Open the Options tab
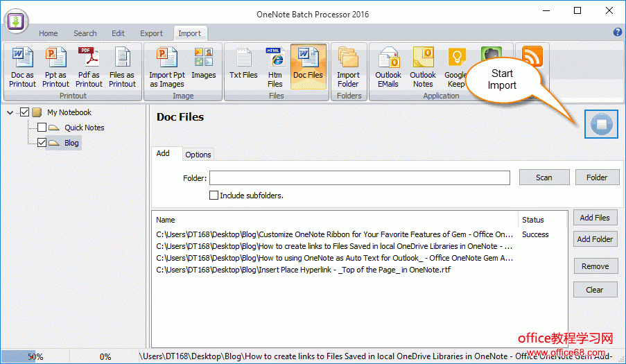The image size is (626, 364). tap(198, 155)
